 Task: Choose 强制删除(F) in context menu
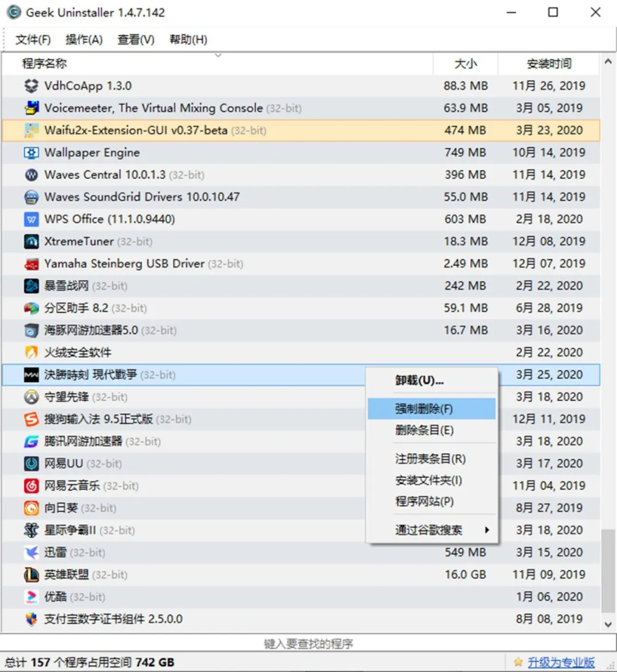[431, 409]
